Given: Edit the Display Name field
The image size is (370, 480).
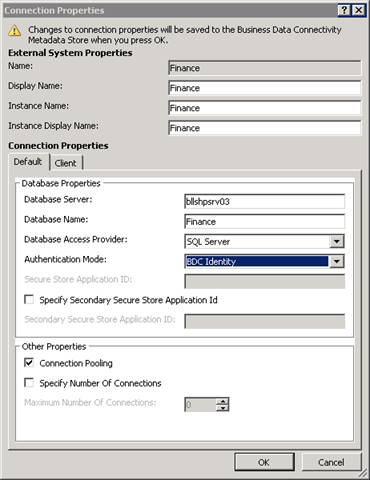Looking at the screenshot, I should pyautogui.click(x=265, y=88).
